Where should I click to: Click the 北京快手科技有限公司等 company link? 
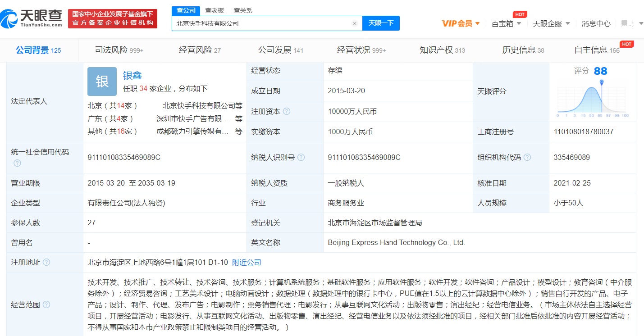click(x=202, y=106)
